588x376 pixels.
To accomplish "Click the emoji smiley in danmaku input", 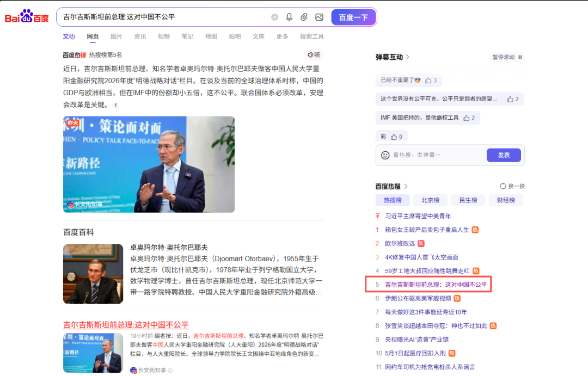I will (x=385, y=155).
